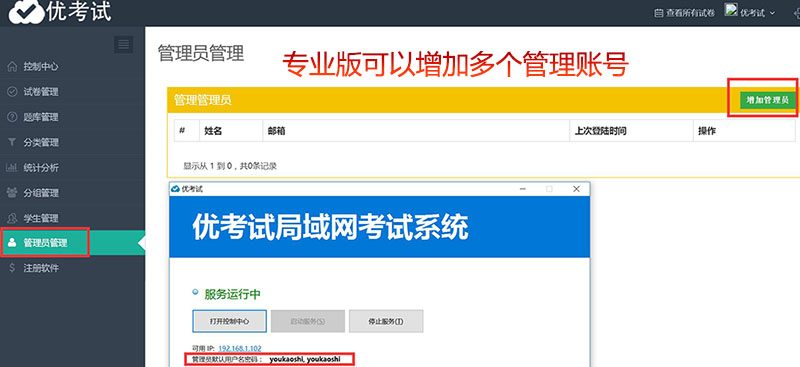Click the 显示从 1 到 0，共0条记录 text
The width and height of the screenshot is (800, 367).
point(230,166)
